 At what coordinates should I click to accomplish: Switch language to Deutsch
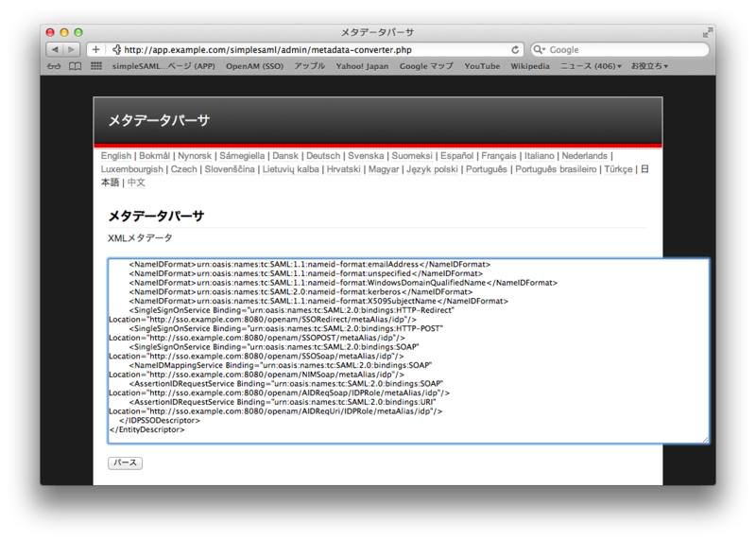click(323, 156)
